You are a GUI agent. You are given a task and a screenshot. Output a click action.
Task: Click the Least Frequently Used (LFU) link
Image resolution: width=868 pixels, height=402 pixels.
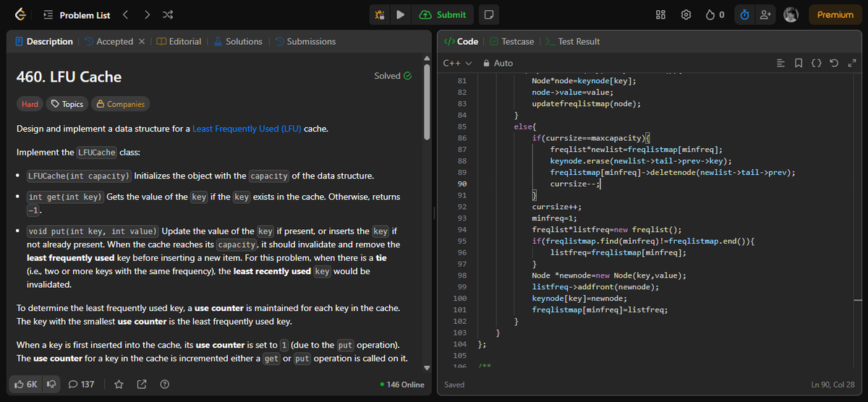pyautogui.click(x=247, y=129)
